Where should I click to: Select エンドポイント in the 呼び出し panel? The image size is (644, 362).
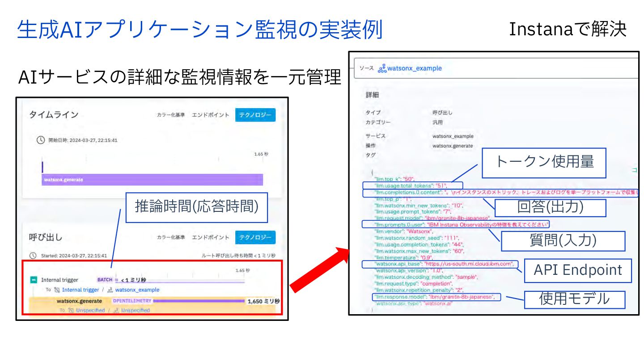pyautogui.click(x=211, y=238)
